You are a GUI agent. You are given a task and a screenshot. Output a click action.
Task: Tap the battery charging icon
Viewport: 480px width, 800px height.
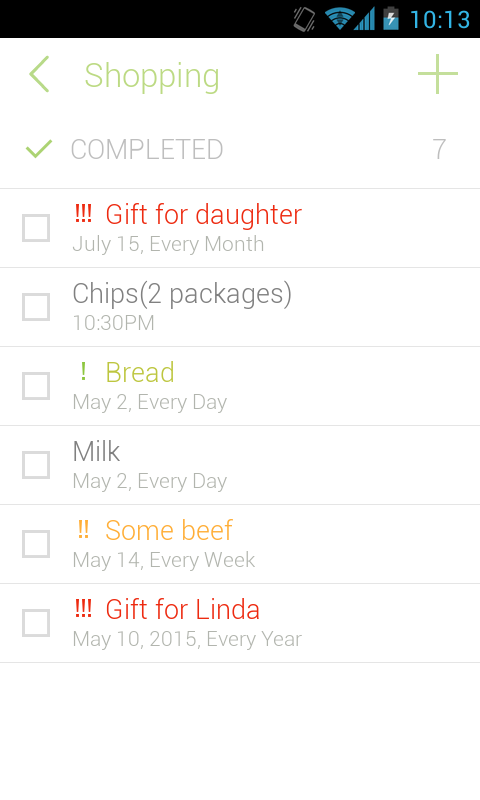point(391,19)
